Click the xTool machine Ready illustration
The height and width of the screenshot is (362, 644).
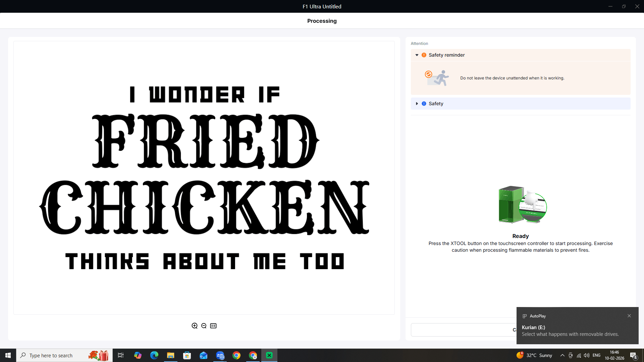pyautogui.click(x=522, y=205)
